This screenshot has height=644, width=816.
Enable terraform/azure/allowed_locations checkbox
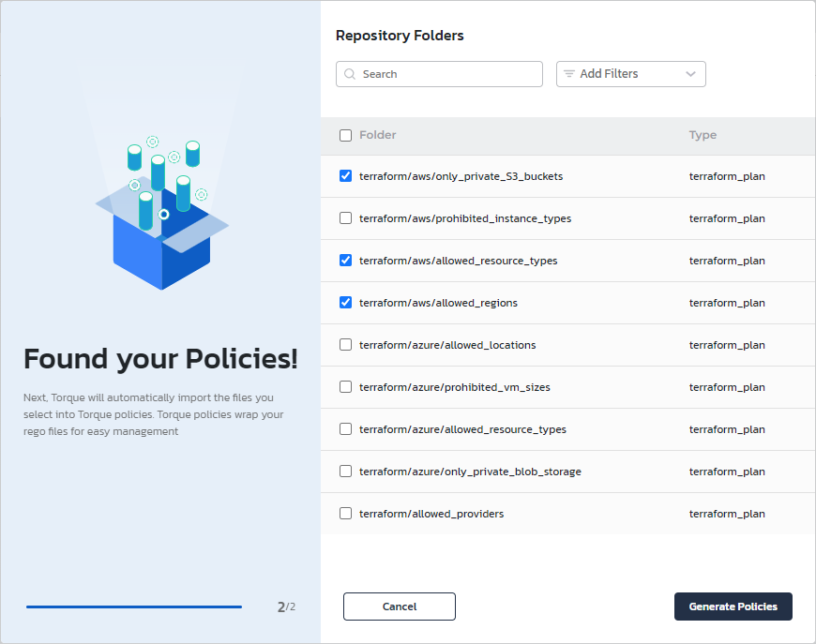[345, 345]
